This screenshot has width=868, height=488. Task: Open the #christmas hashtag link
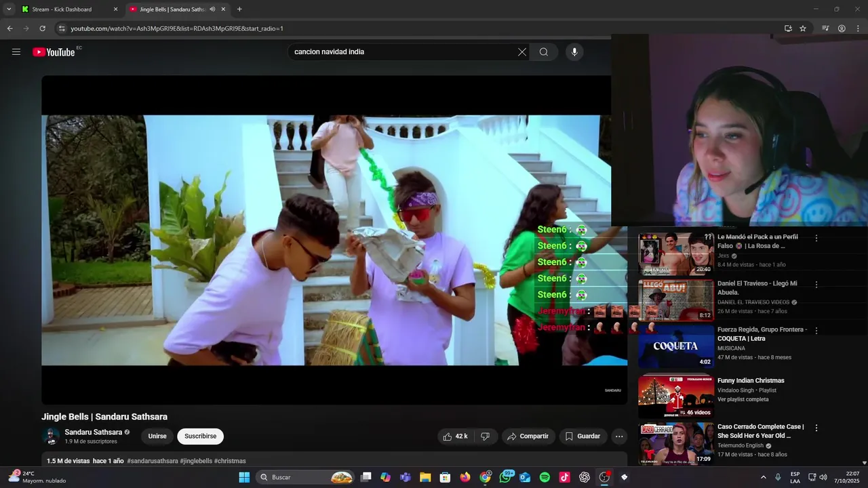point(230,461)
